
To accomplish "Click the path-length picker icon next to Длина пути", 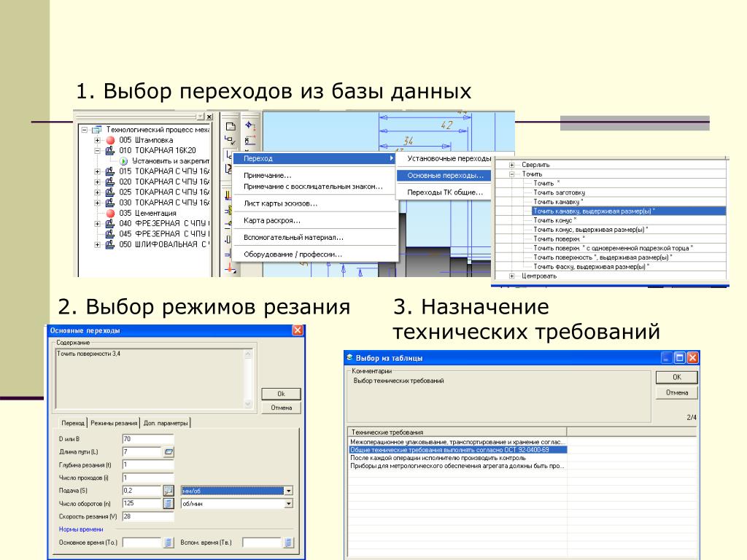I will [169, 452].
